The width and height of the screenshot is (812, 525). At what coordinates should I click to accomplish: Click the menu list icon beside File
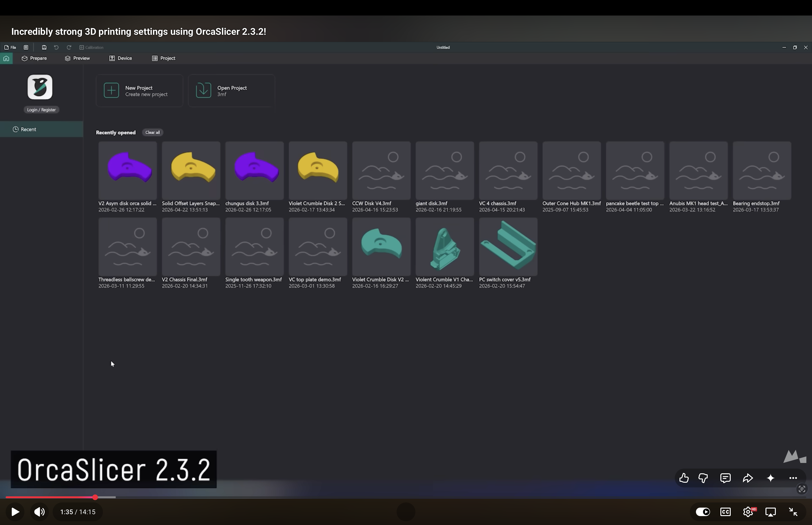[26, 47]
